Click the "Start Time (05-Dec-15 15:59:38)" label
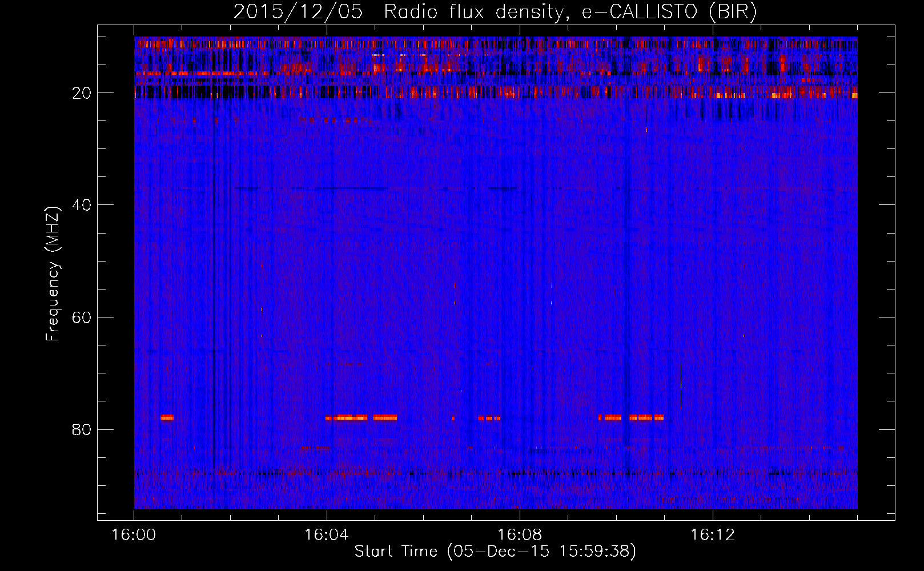This screenshot has height=571, width=924. [x=495, y=552]
